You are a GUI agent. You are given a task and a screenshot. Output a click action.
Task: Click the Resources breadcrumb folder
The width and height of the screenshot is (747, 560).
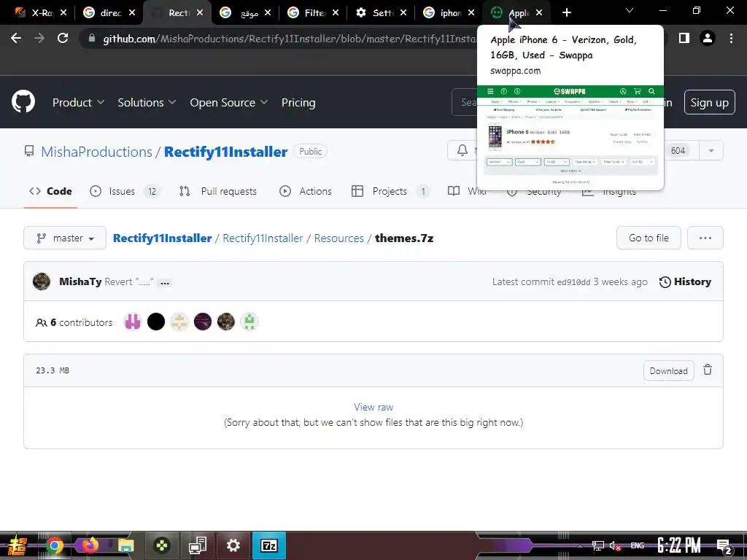[338, 238]
